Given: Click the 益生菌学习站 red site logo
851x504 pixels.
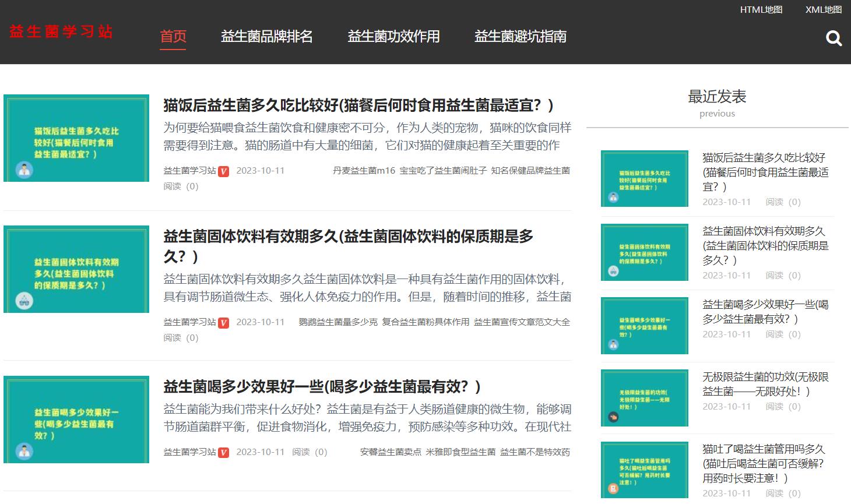Looking at the screenshot, I should tap(61, 31).
